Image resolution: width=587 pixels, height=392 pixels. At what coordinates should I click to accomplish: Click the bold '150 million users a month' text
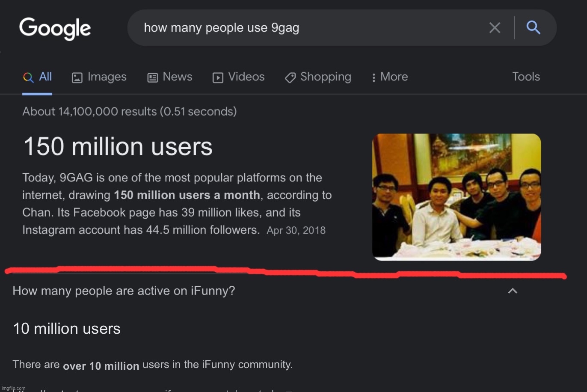coord(187,195)
